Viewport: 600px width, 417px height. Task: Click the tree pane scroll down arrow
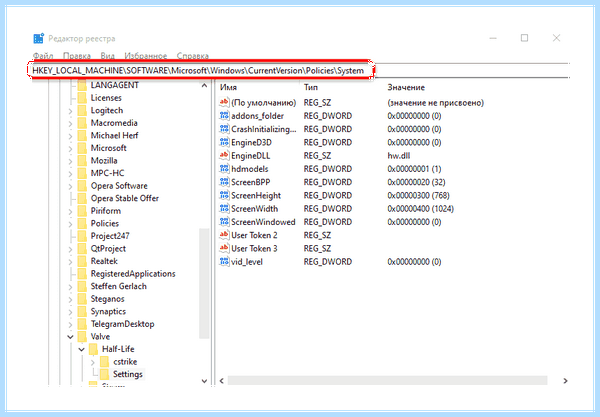click(x=204, y=381)
